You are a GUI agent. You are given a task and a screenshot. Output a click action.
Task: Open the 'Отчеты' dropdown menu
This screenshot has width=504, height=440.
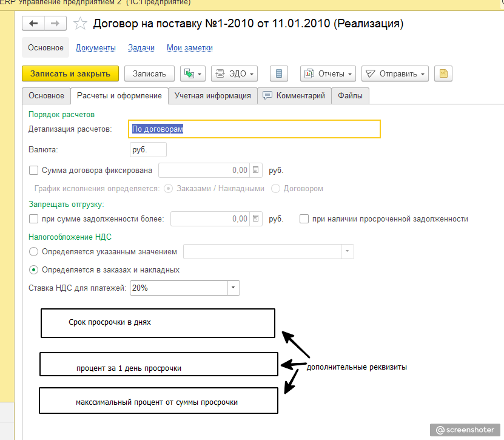pos(328,73)
